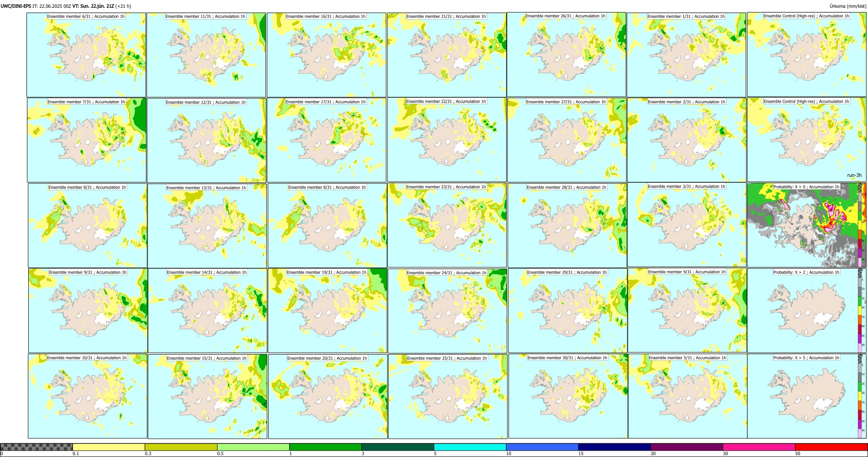Click the Ensemble member 27/31 map
Viewport: 868px width, 457px height.
coord(566,140)
